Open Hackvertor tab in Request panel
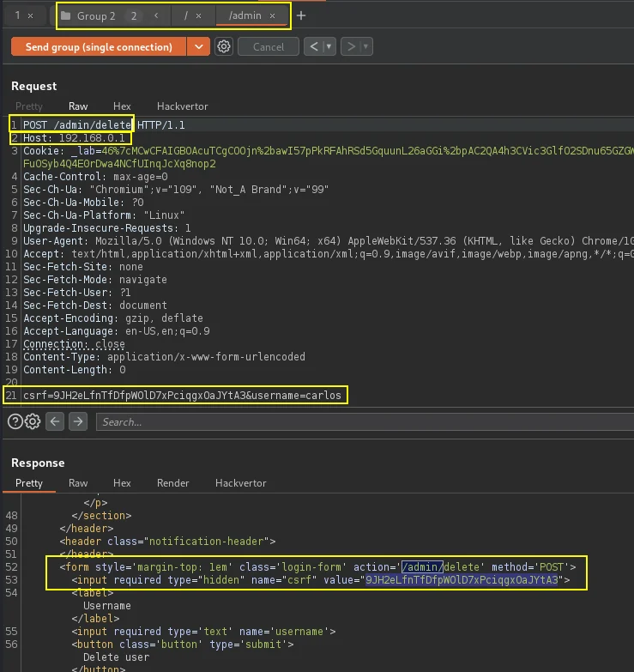 tap(182, 106)
